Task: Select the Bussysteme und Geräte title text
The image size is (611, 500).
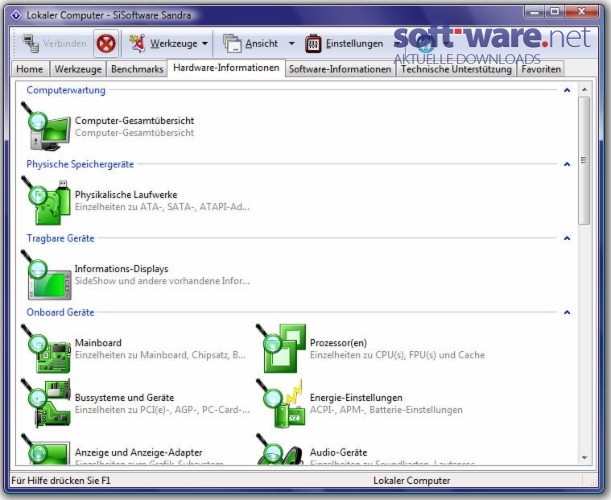Action: [x=124, y=398]
